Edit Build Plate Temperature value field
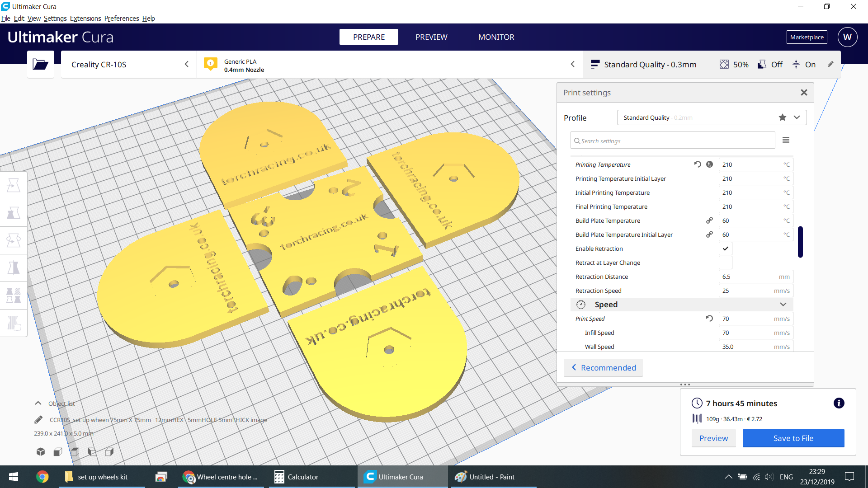Image resolution: width=868 pixels, height=488 pixels. point(755,221)
